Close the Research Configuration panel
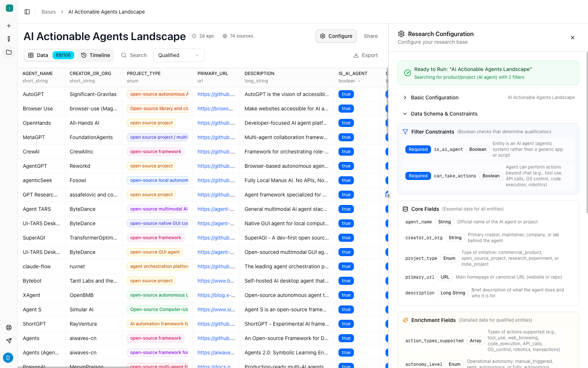588x368 pixels. tap(572, 38)
